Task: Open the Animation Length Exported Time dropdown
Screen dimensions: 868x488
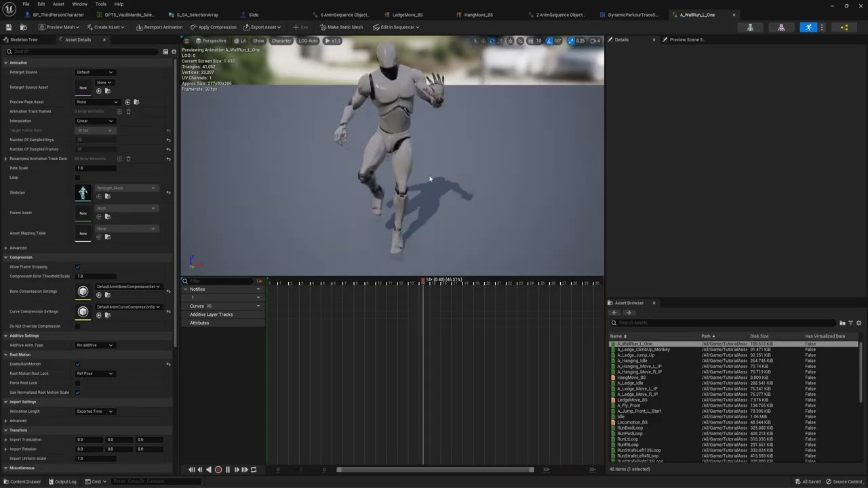Action: [94, 411]
